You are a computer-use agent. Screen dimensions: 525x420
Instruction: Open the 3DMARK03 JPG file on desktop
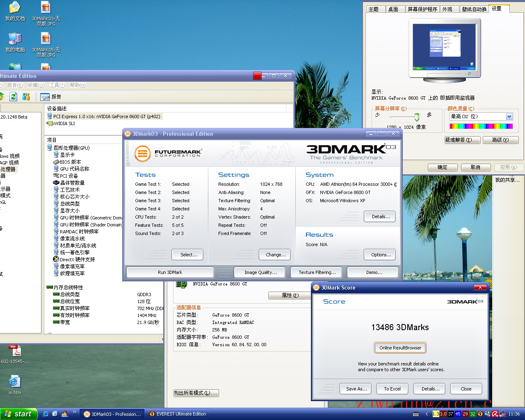click(x=46, y=8)
